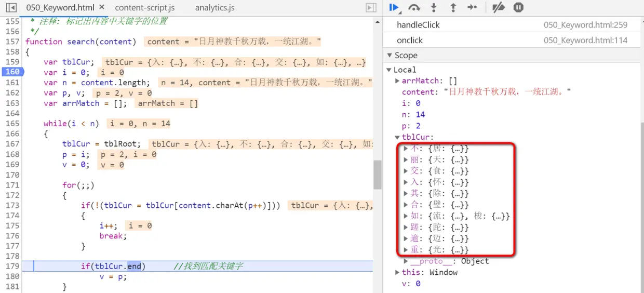Expand the 逾 property entry
This screenshot has width=644, height=293.
pyautogui.click(x=406, y=238)
